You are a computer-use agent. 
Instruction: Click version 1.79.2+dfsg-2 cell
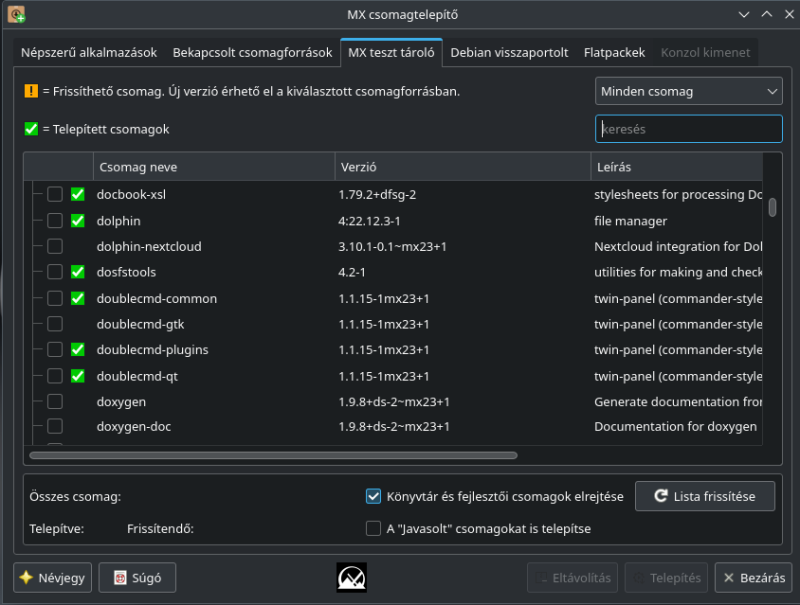[x=377, y=194]
